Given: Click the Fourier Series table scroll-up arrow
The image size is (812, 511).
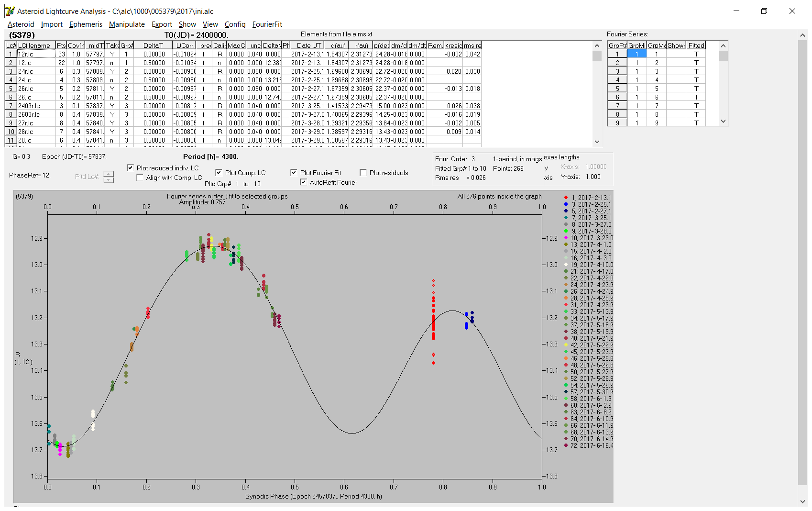Looking at the screenshot, I should (x=723, y=45).
